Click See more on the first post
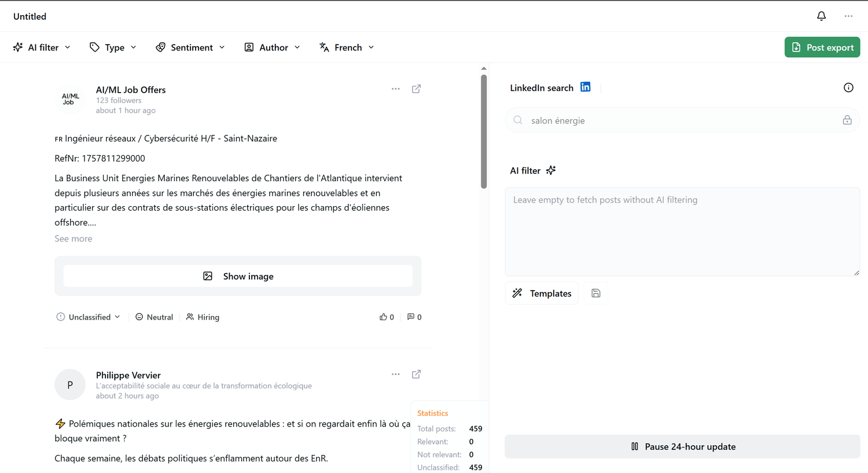This screenshot has width=868, height=473. pyautogui.click(x=73, y=239)
